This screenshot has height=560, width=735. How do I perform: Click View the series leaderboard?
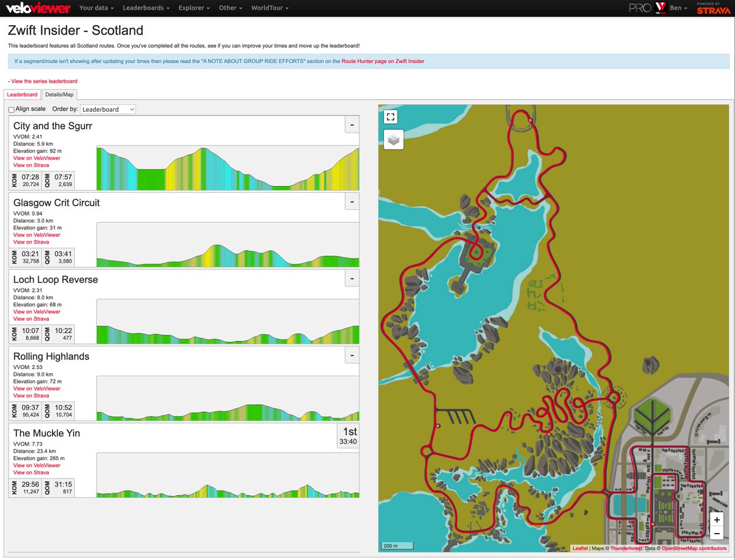pos(43,81)
